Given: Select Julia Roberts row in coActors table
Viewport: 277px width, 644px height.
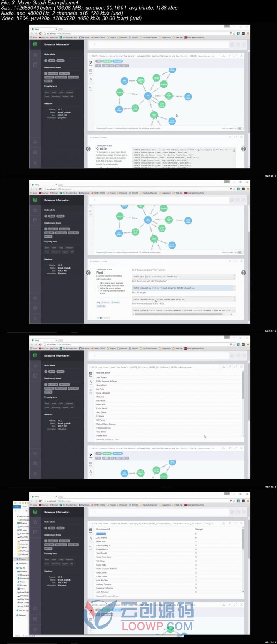Looking at the screenshot, I should click(168, 377).
